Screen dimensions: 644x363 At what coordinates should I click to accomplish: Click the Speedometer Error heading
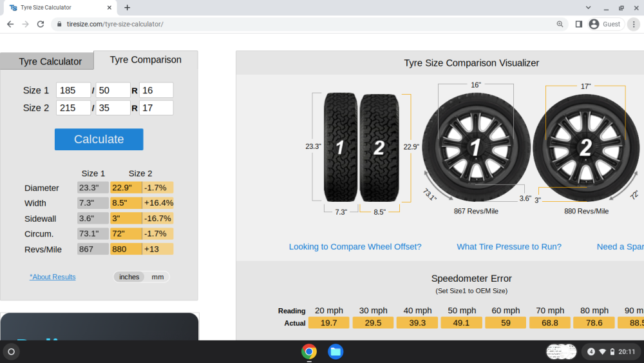point(471,279)
